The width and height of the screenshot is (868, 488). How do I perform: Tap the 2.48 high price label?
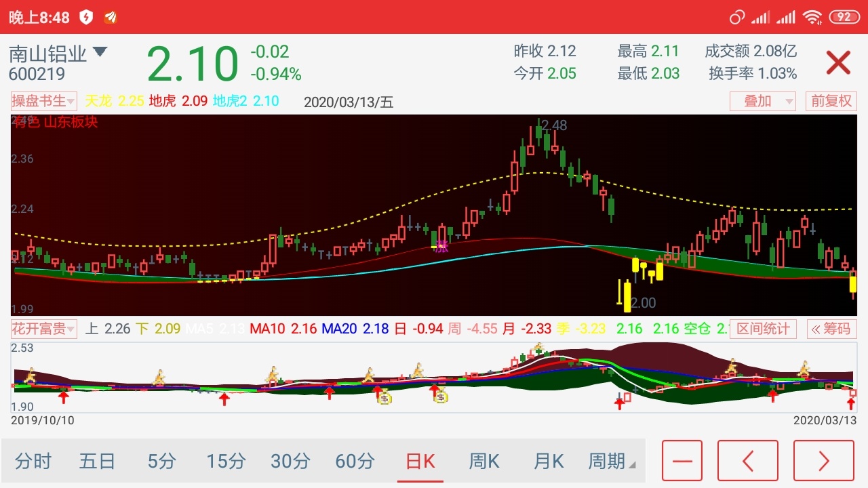tap(554, 125)
